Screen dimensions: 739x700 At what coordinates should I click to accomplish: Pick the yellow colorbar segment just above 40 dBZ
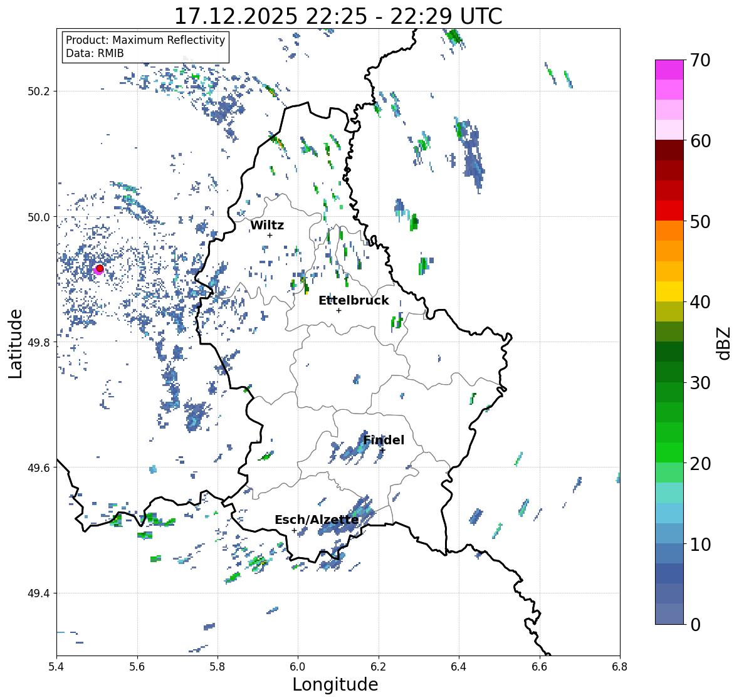pos(669,291)
